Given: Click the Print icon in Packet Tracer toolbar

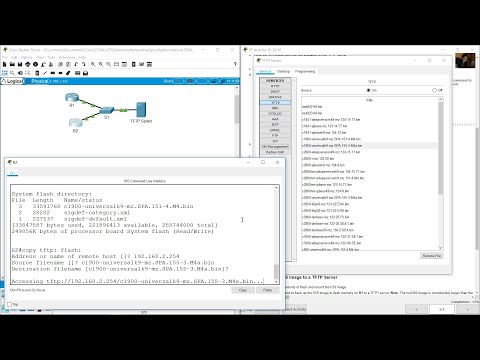Looking at the screenshot, I should tap(28, 64).
